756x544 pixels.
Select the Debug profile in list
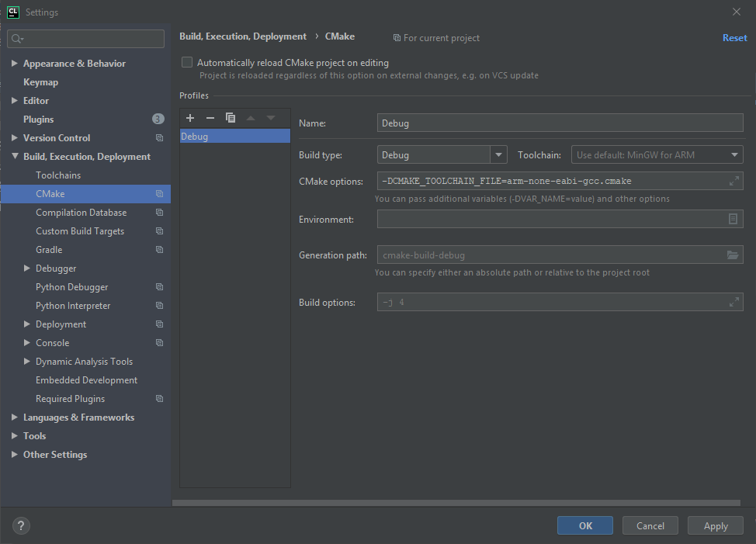coord(235,137)
